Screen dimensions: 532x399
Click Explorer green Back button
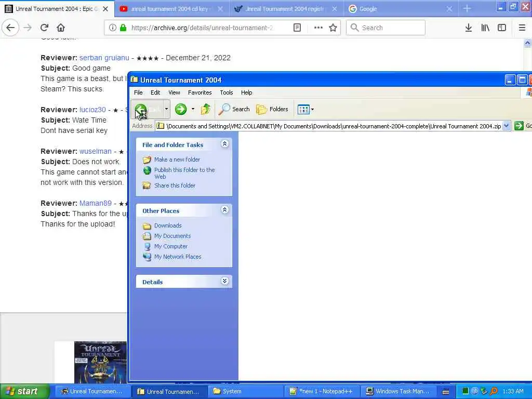(148, 109)
